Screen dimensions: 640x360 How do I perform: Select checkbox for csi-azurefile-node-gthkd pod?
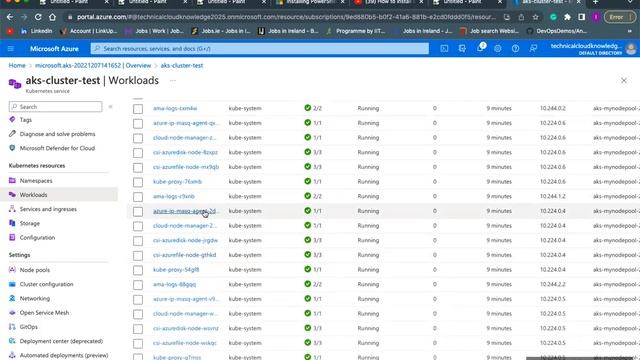(138, 256)
